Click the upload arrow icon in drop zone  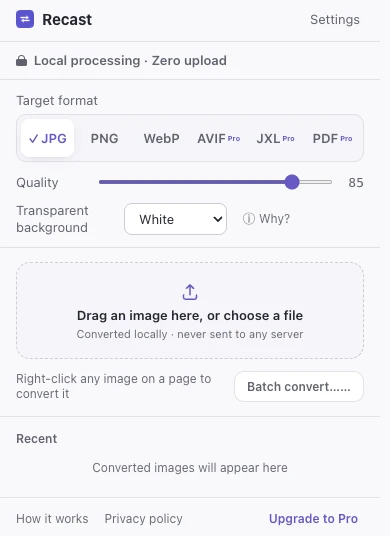coord(190,292)
